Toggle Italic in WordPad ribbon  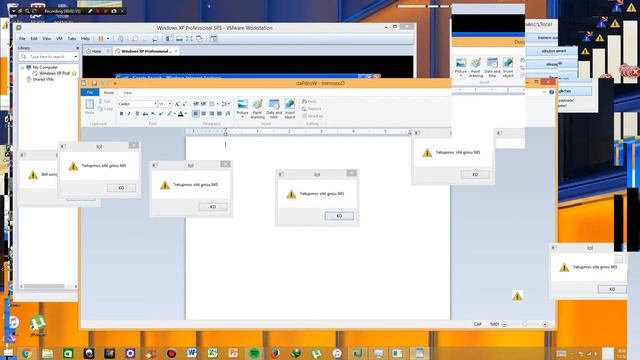click(x=129, y=113)
